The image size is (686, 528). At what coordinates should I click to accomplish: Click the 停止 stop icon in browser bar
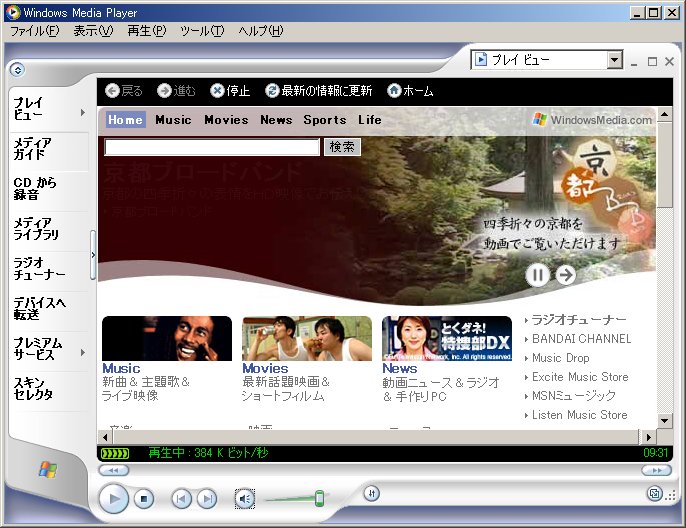point(217,91)
